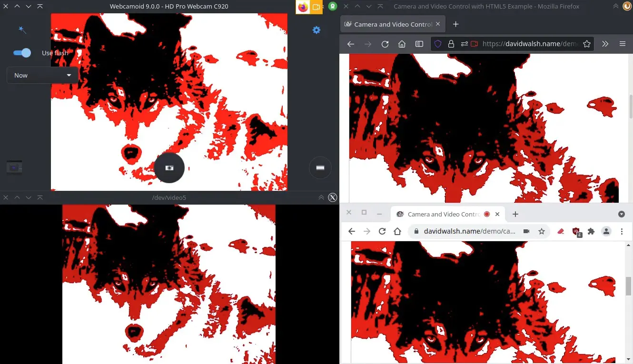Toggle the Use flash switch
Image resolution: width=633 pixels, height=364 pixels.
pos(22,53)
